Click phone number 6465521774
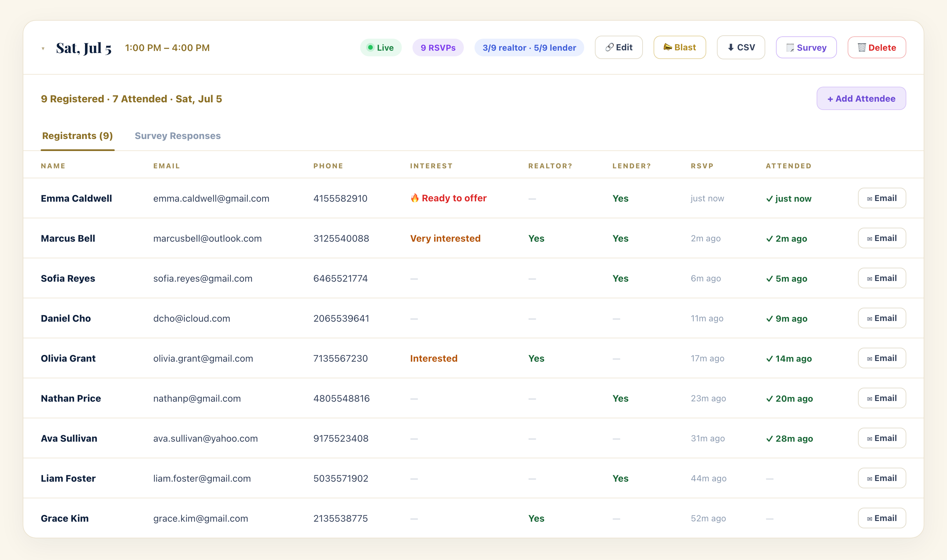 340,278
